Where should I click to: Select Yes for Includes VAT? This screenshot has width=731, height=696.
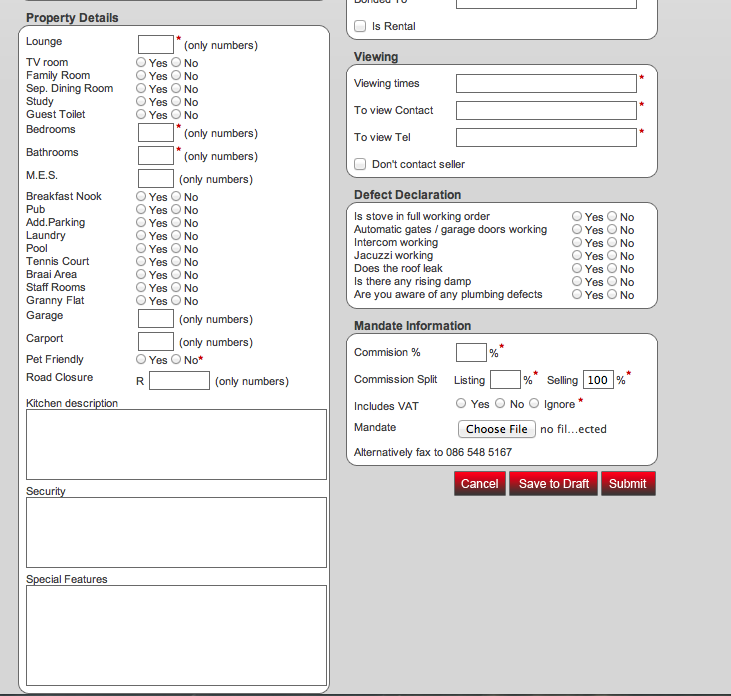(461, 404)
